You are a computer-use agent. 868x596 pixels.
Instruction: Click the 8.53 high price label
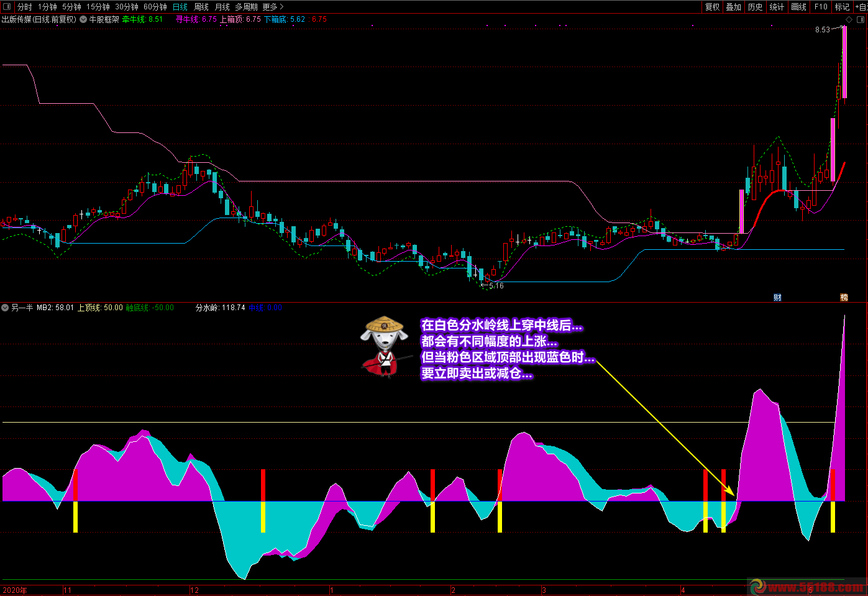[822, 29]
